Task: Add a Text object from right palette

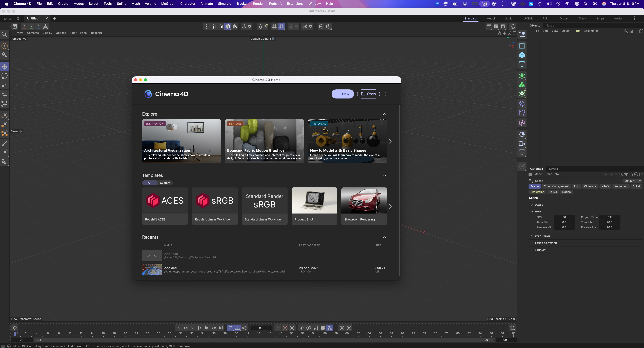Action: tap(522, 64)
